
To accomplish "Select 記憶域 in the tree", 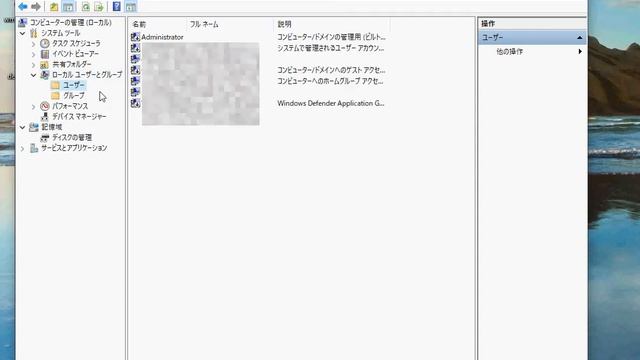I will click(51, 127).
